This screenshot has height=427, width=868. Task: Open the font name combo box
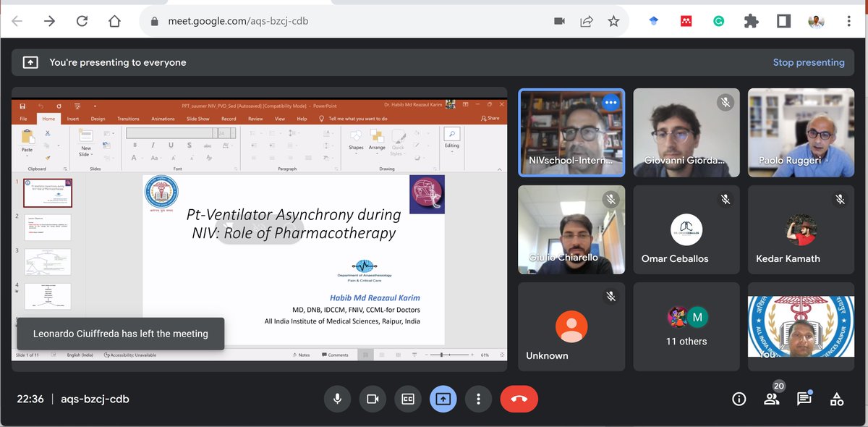pyautogui.click(x=171, y=133)
